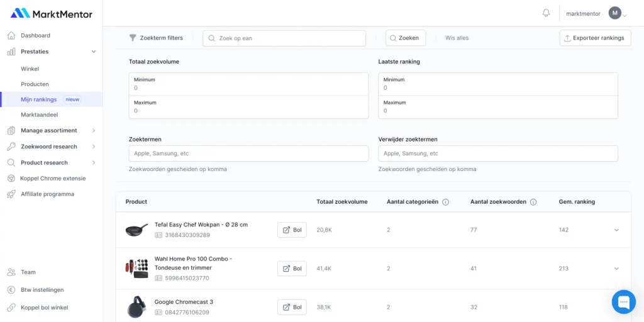Focus the Zoektermen input field
644x322 pixels.
[x=248, y=153]
